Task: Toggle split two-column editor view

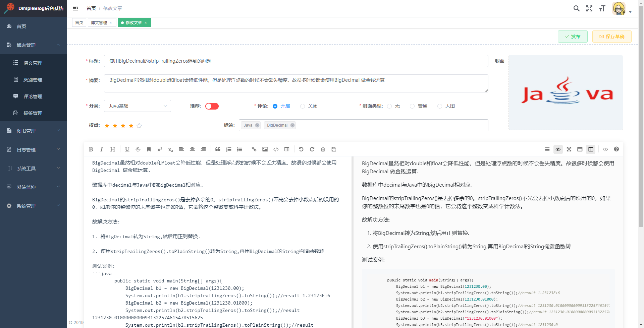Action: [591, 149]
